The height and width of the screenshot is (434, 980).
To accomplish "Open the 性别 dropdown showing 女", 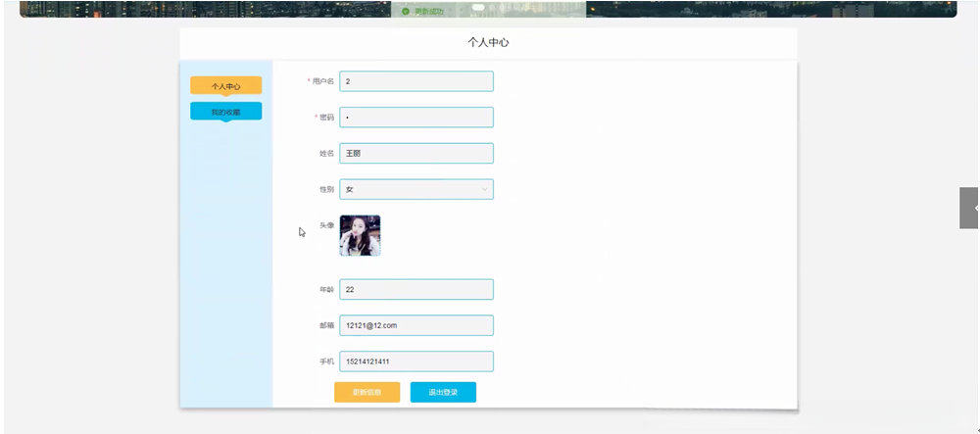I will pos(416,189).
